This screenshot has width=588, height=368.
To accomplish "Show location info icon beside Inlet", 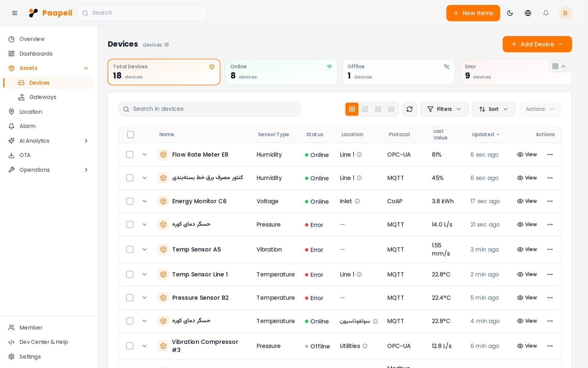I will tap(357, 201).
